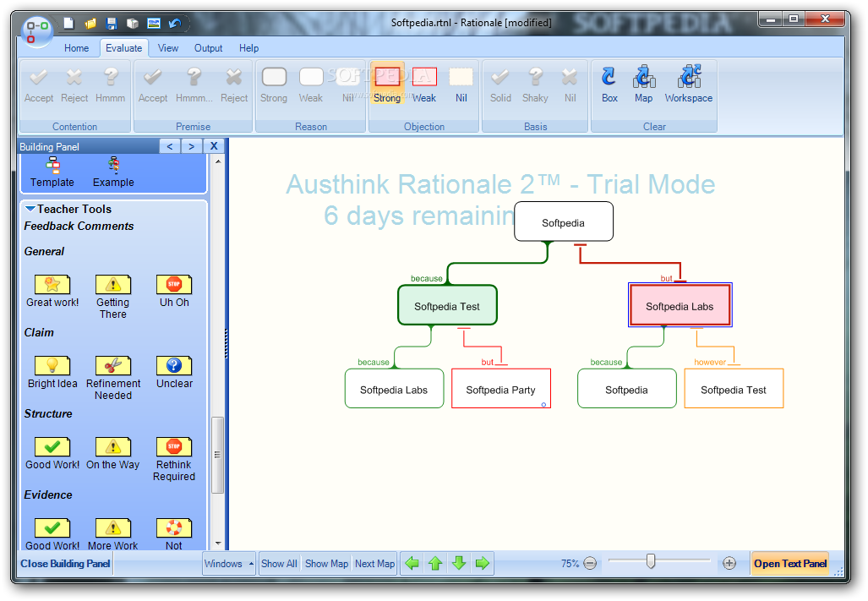Select the On the Way structure note
Image resolution: width=868 pixels, height=601 pixels.
[113, 453]
